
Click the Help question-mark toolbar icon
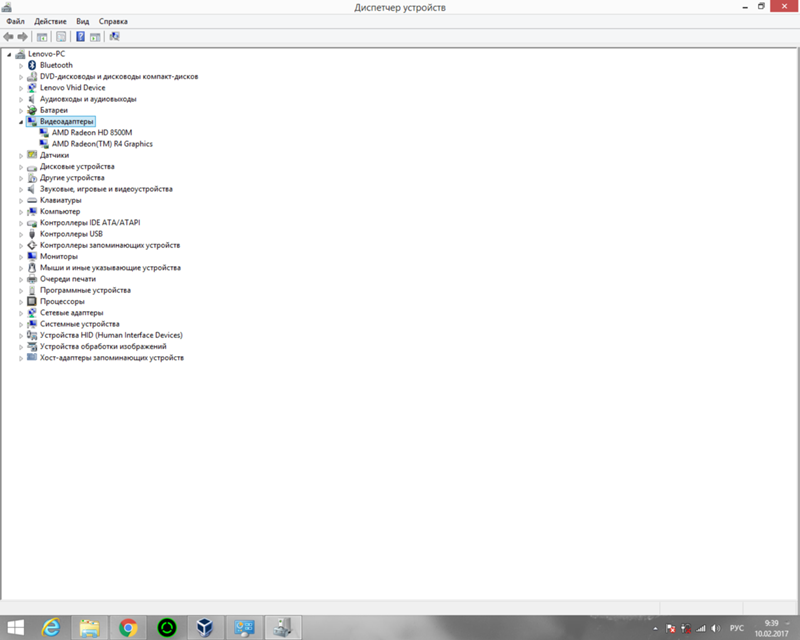[78, 36]
